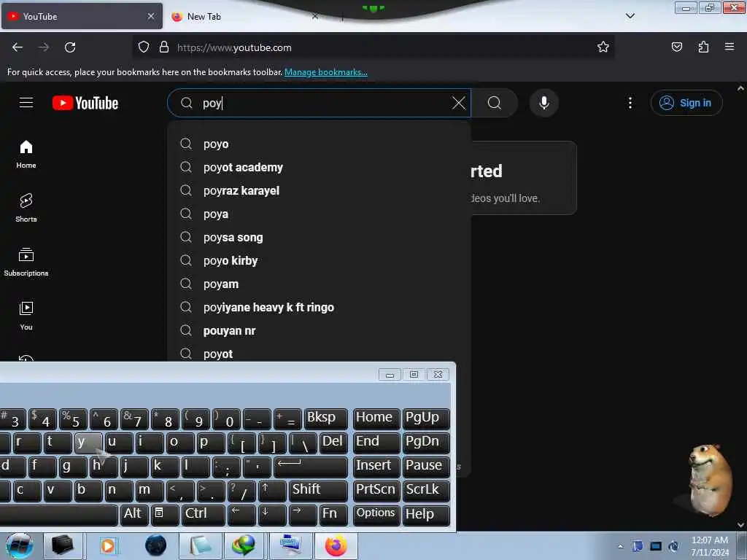Tap PgDn key on on-screen keyboard
Image resolution: width=747 pixels, height=560 pixels.
coord(426,443)
